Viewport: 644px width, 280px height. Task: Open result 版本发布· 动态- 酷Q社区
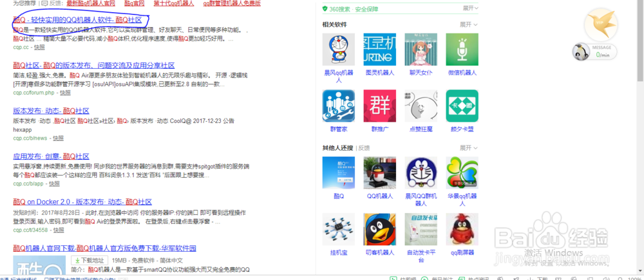[51, 111]
